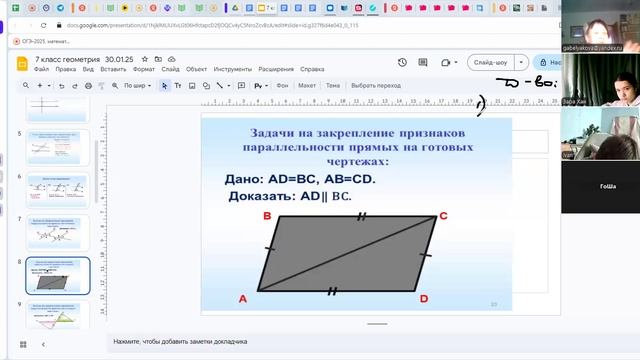Click the search menus magnifier icon

click(x=26, y=85)
